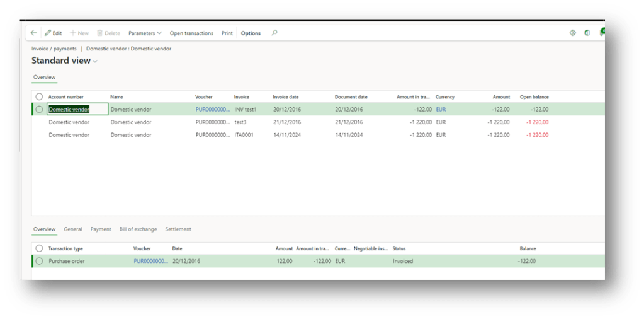Select the row checkbox for INV test1
This screenshot has height=319, width=644.
39,109
